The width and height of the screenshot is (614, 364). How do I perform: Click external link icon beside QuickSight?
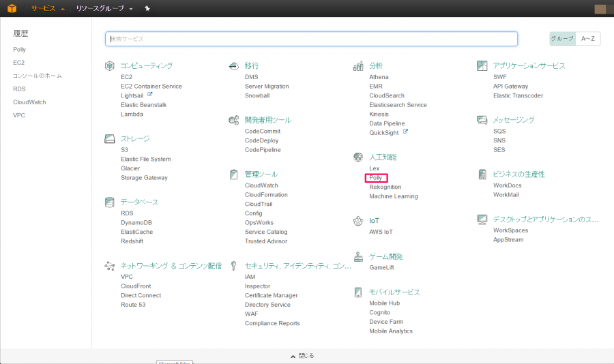405,132
